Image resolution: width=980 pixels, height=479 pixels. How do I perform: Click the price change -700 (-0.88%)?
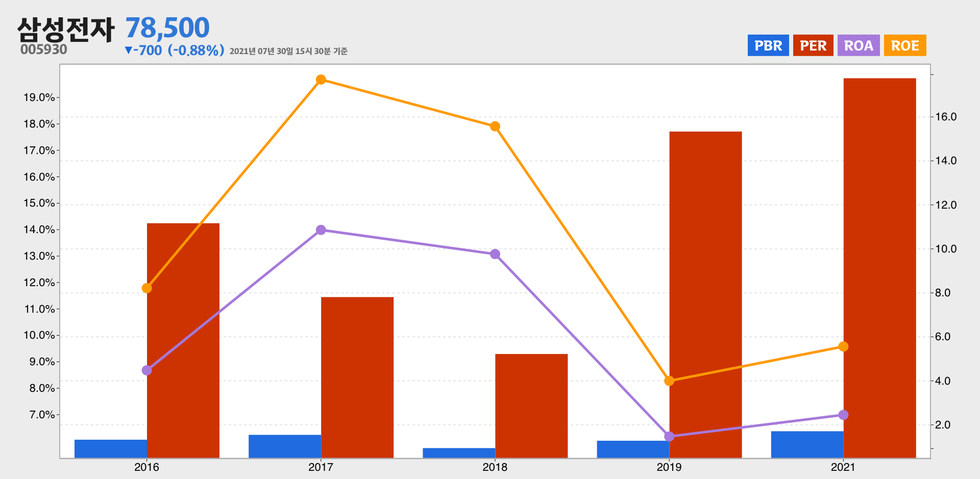click(x=175, y=51)
